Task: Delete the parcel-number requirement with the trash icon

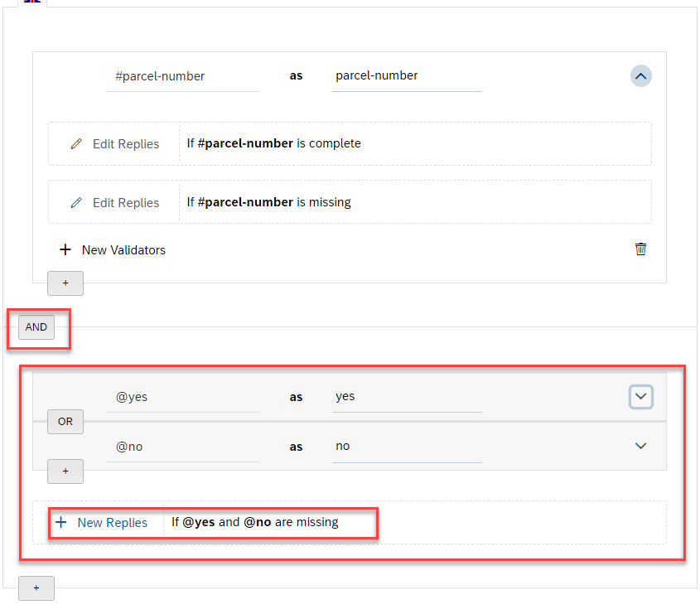Action: point(640,249)
